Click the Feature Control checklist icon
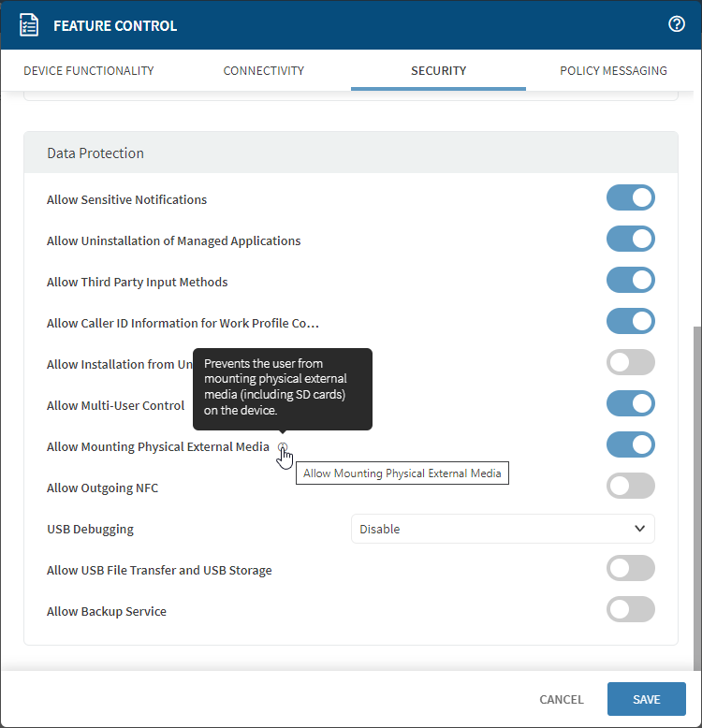Image resolution: width=702 pixels, height=728 pixels. [x=29, y=25]
